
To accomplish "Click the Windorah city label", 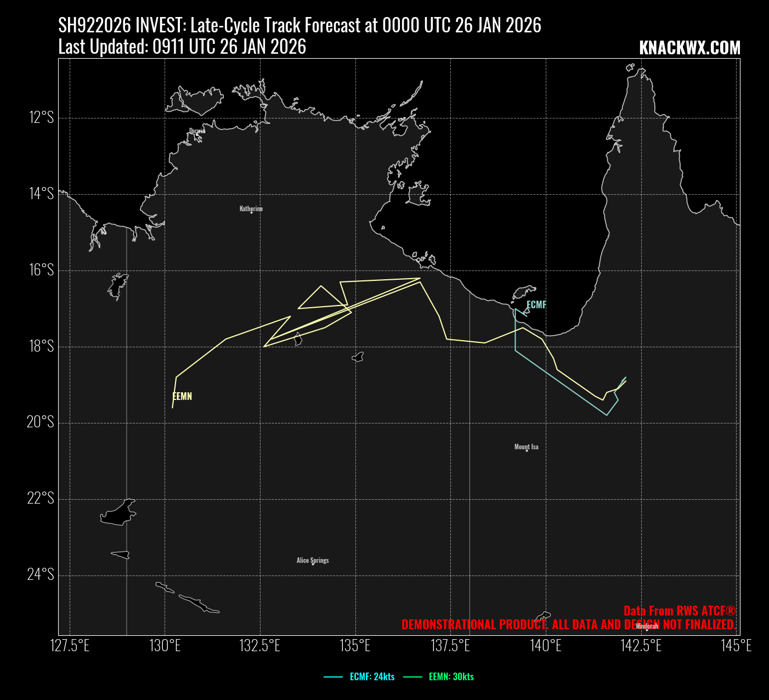I will (647, 626).
